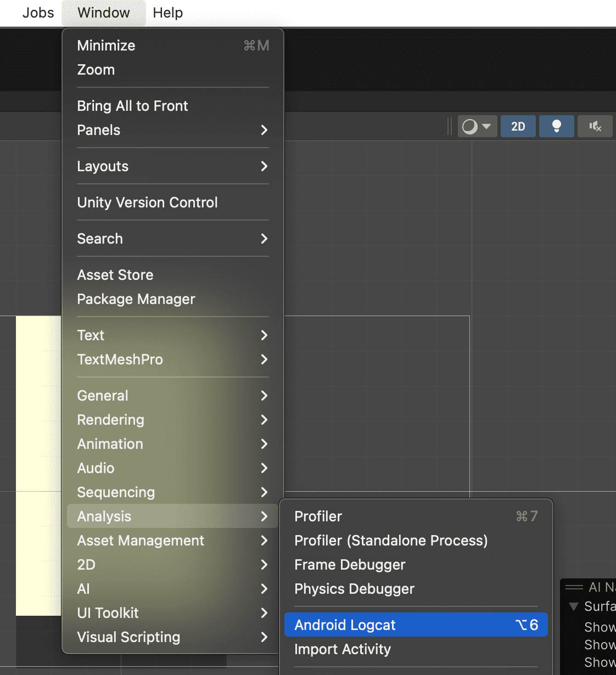Screen dimensions: 616x675
Task: Open Import Activity window
Action: tap(416, 649)
